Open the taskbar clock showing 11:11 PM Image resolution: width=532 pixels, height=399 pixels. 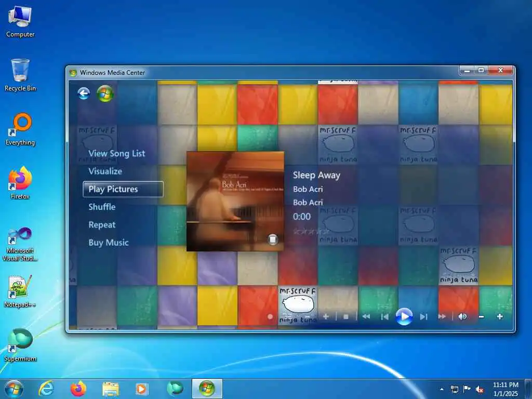click(x=506, y=389)
